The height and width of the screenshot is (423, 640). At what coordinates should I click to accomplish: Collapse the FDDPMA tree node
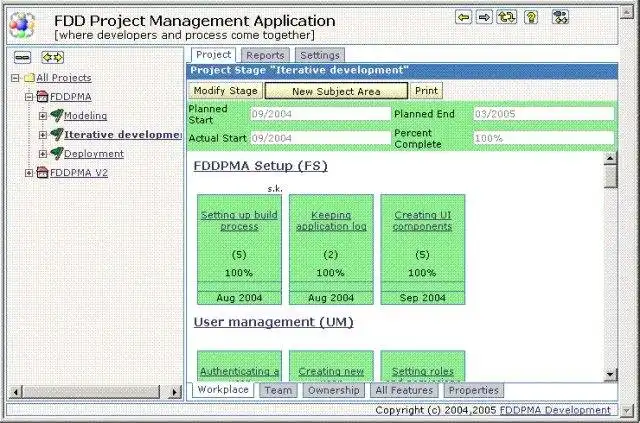[x=29, y=97]
